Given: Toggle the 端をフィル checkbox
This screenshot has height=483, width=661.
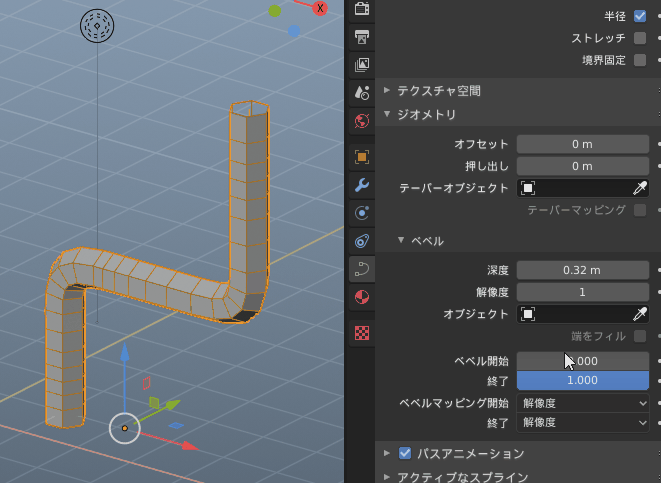Looking at the screenshot, I should click(640, 336).
